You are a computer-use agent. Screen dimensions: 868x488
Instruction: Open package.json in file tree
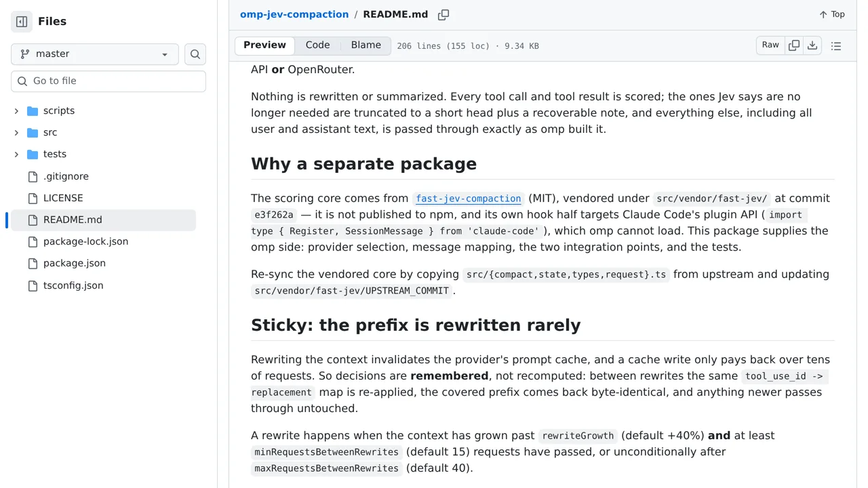pyautogui.click(x=75, y=264)
